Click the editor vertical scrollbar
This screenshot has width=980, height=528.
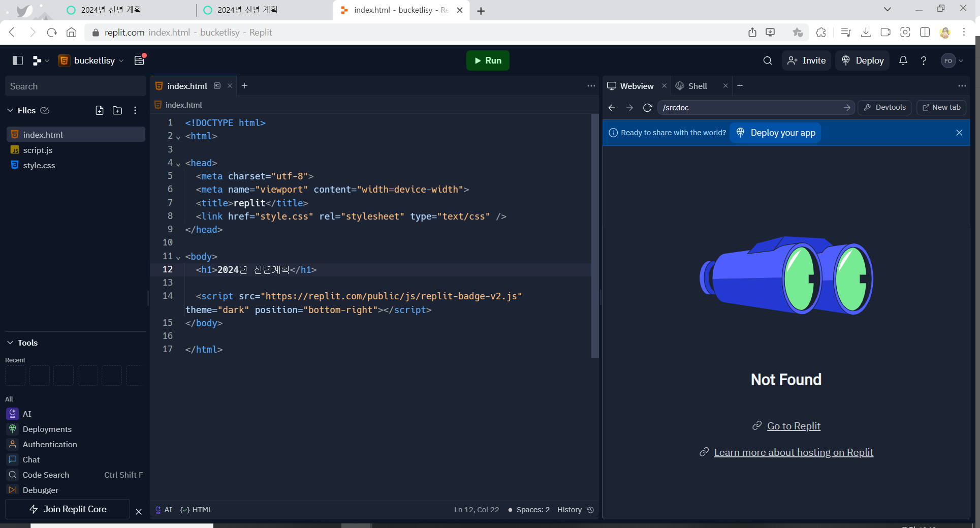595,236
